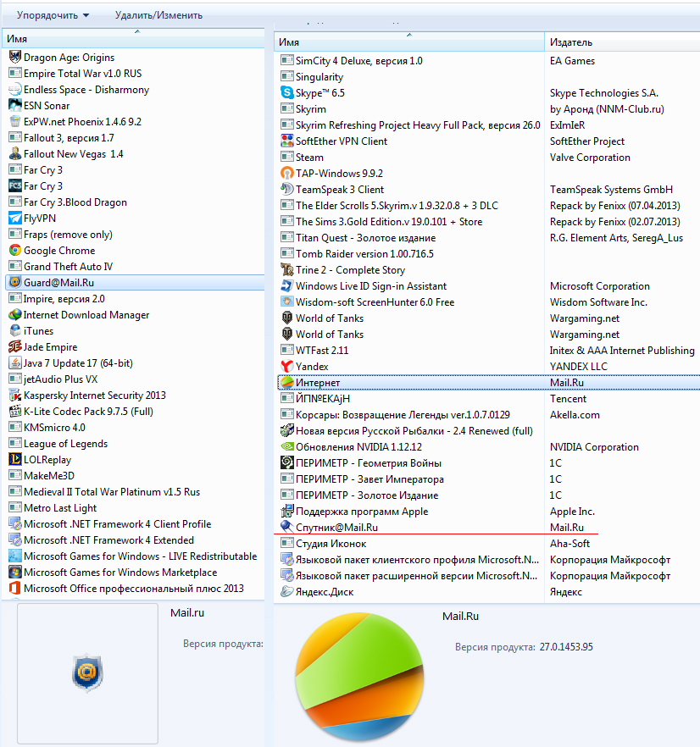Click the Fallout New Vegas icon
700x747 pixels.
(15, 154)
